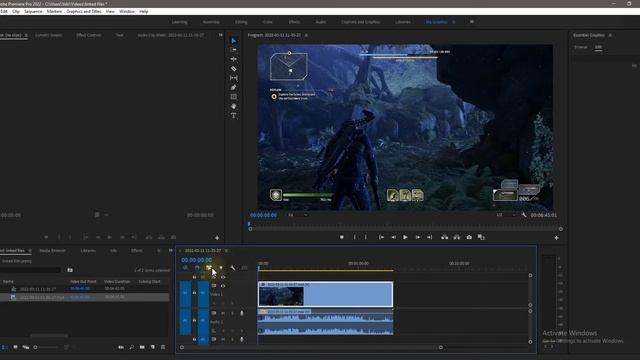Screen dimensions: 640x360
Task: Open the Media Browser tab
Action: coord(52,251)
